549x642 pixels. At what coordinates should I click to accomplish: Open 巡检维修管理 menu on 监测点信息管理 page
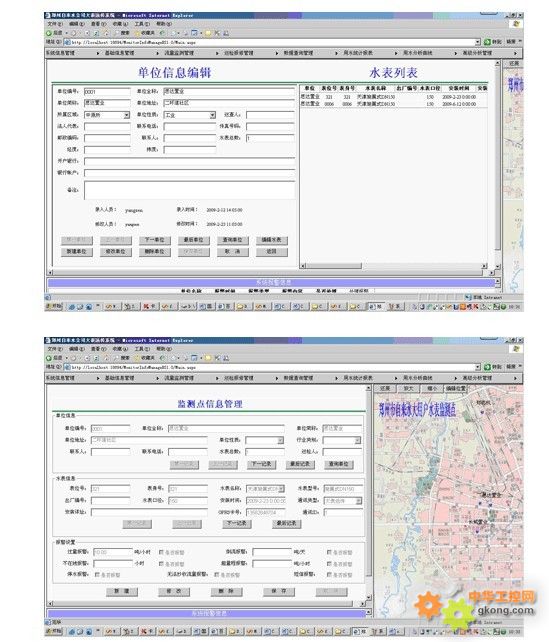239,378
